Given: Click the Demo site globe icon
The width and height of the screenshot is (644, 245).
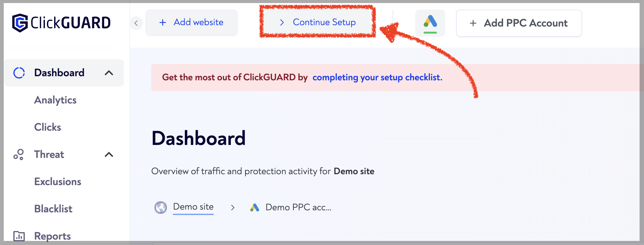Looking at the screenshot, I should click(x=161, y=207).
